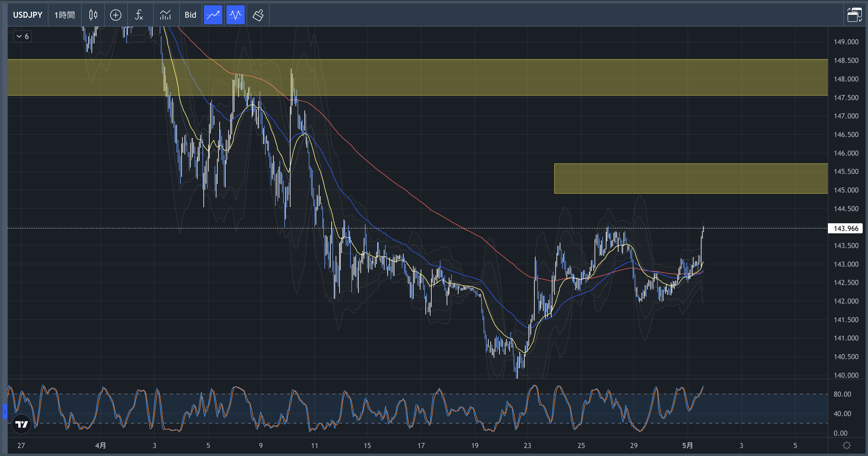Open the USDJPY symbol selector
The width and height of the screenshot is (868, 456).
click(28, 15)
